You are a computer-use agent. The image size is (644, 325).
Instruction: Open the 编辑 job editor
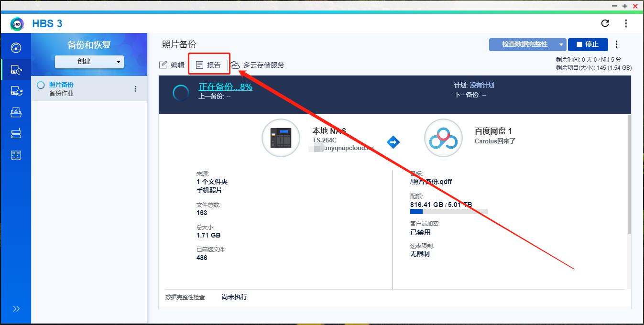(171, 65)
